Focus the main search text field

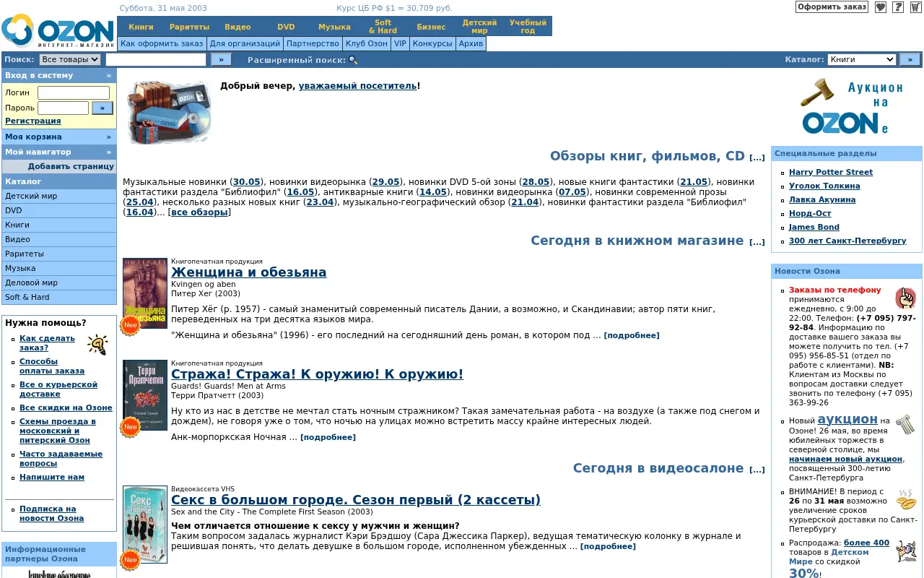(x=156, y=60)
